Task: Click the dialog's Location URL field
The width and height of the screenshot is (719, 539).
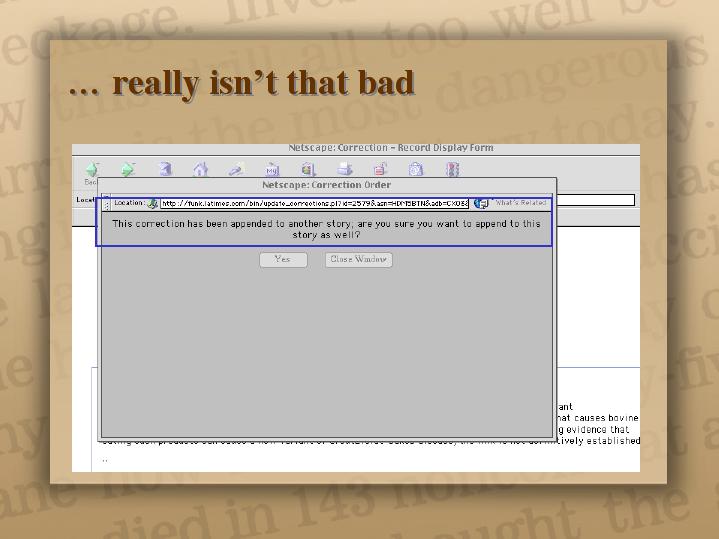Action: click(x=315, y=203)
